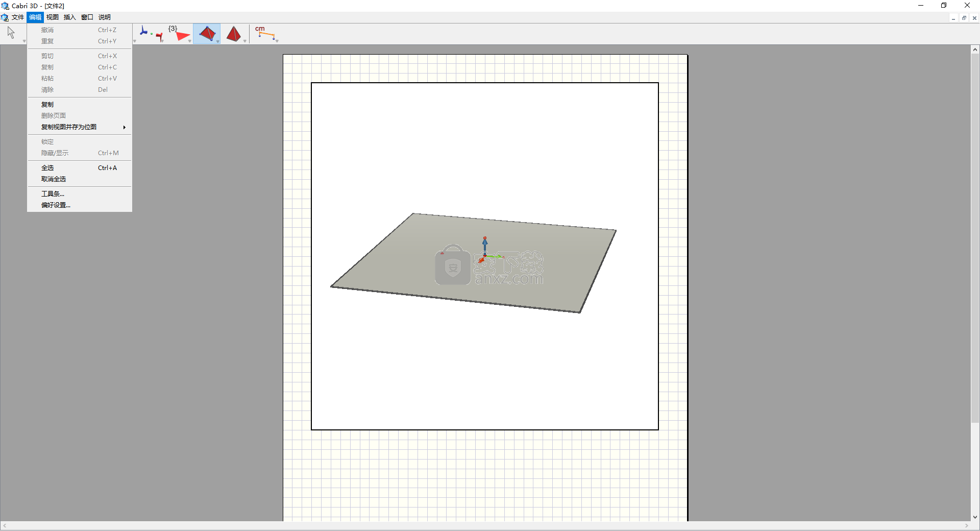This screenshot has height=531, width=980.
Task: Expand the regular polygon tool dropdown arrow
Action: [x=190, y=41]
